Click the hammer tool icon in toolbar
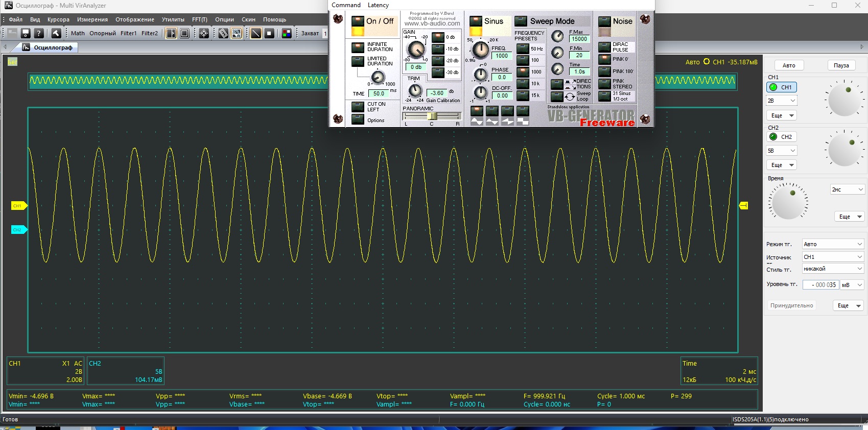The width and height of the screenshot is (868, 430). (x=56, y=33)
